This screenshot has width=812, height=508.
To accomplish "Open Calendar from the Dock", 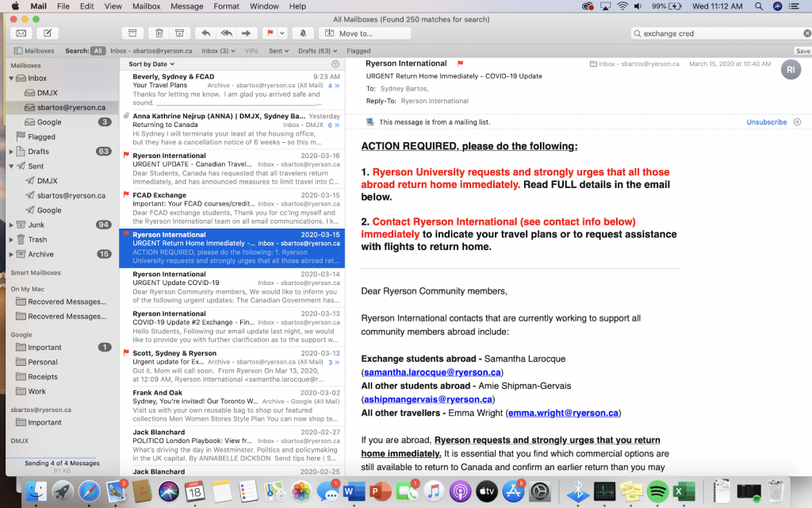I will point(195,491).
